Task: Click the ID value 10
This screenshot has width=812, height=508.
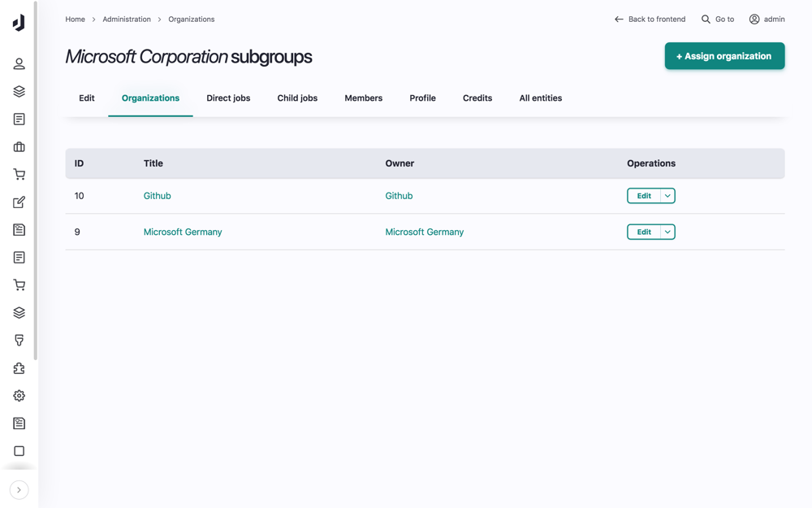Action: [x=80, y=196]
